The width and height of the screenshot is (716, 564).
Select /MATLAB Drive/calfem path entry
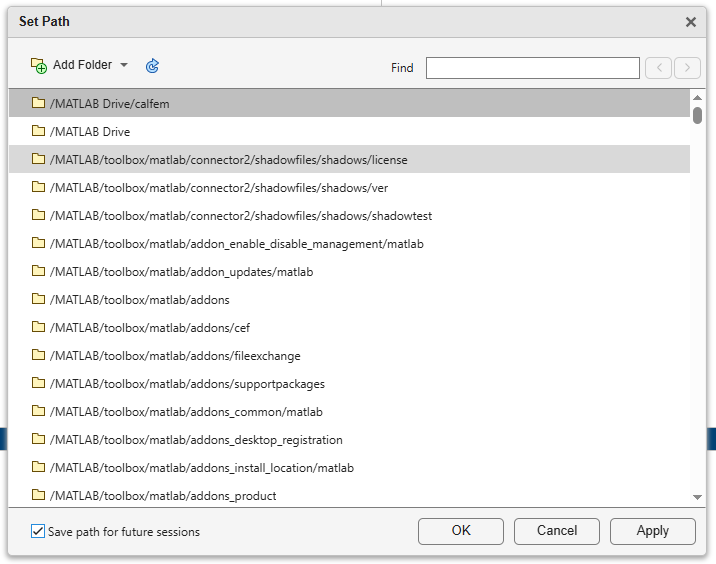349,103
